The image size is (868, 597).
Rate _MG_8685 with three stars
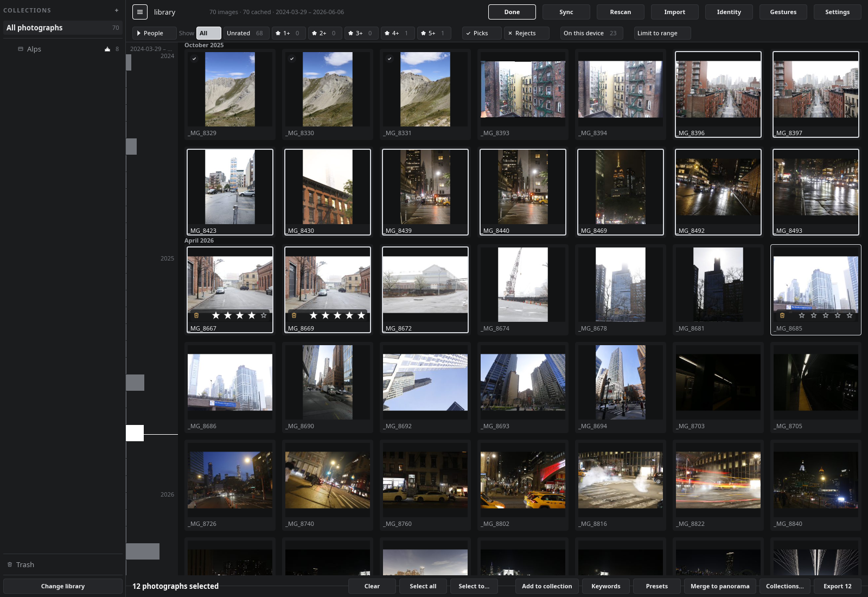[826, 315]
